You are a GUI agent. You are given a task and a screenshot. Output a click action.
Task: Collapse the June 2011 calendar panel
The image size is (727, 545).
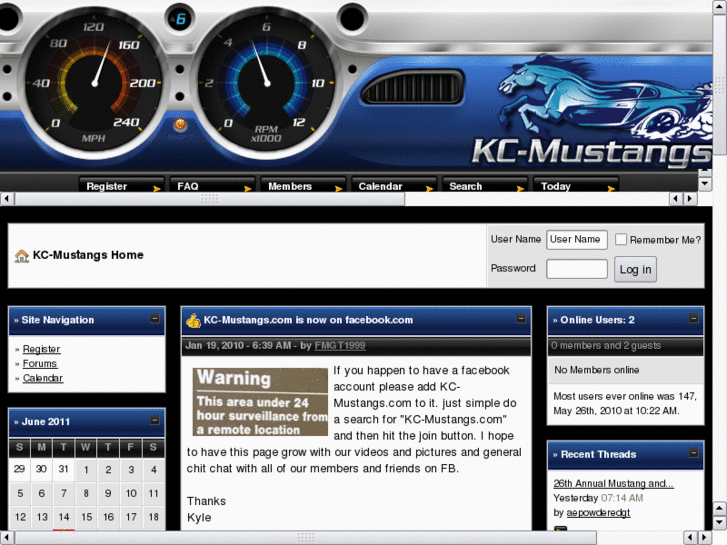155,421
